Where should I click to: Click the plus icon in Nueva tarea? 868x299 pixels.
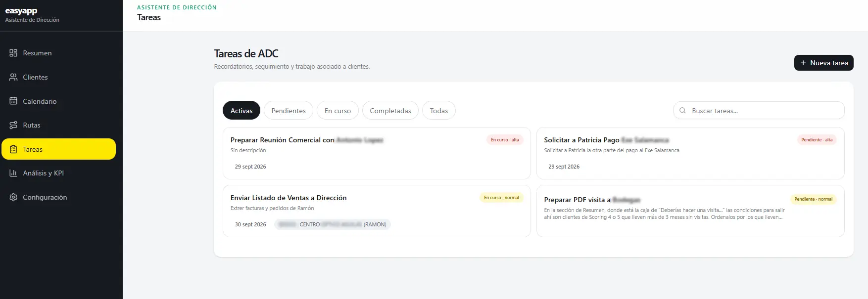(803, 63)
